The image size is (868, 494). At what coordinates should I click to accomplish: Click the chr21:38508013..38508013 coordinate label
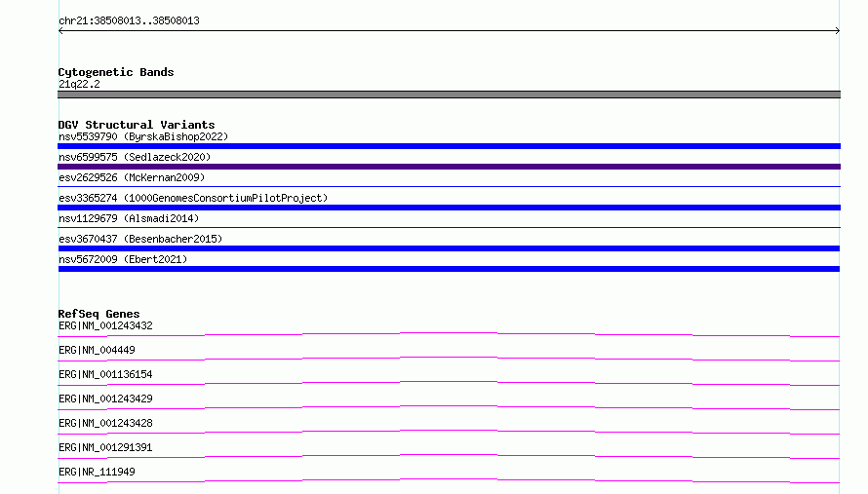tap(129, 20)
